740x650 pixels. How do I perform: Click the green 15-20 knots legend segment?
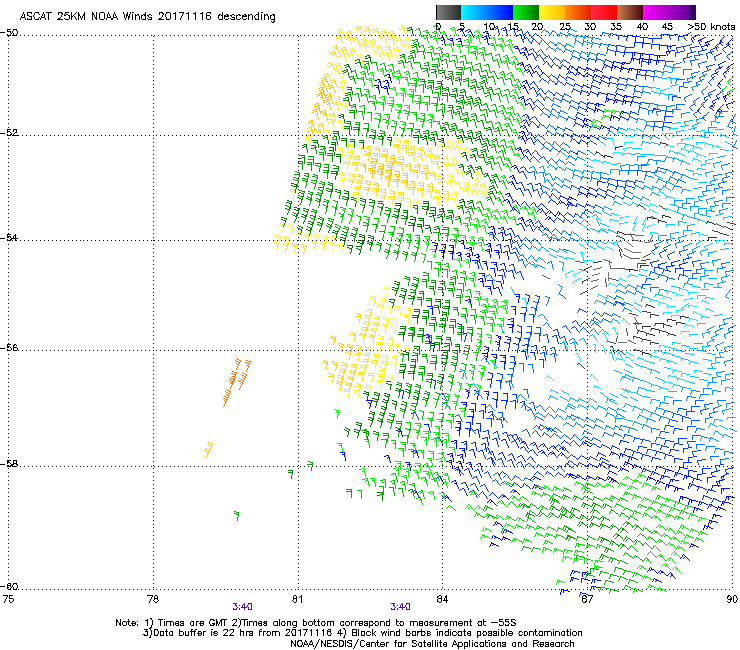coord(526,12)
